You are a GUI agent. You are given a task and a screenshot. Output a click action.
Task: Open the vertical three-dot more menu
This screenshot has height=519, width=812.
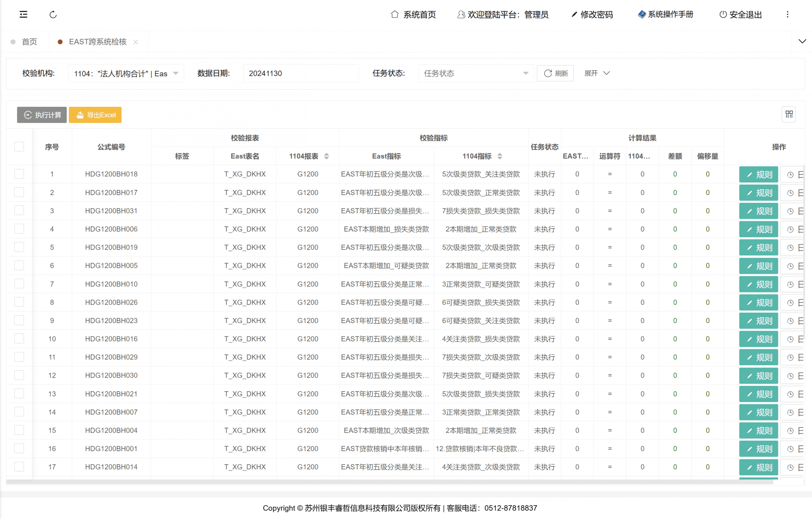787,15
